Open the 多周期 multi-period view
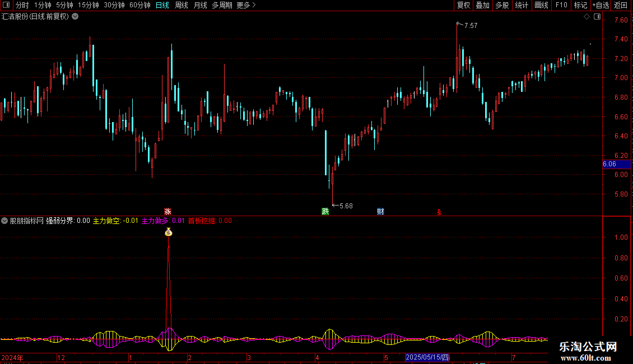Viewport: 633px width, 364px height. click(222, 5)
